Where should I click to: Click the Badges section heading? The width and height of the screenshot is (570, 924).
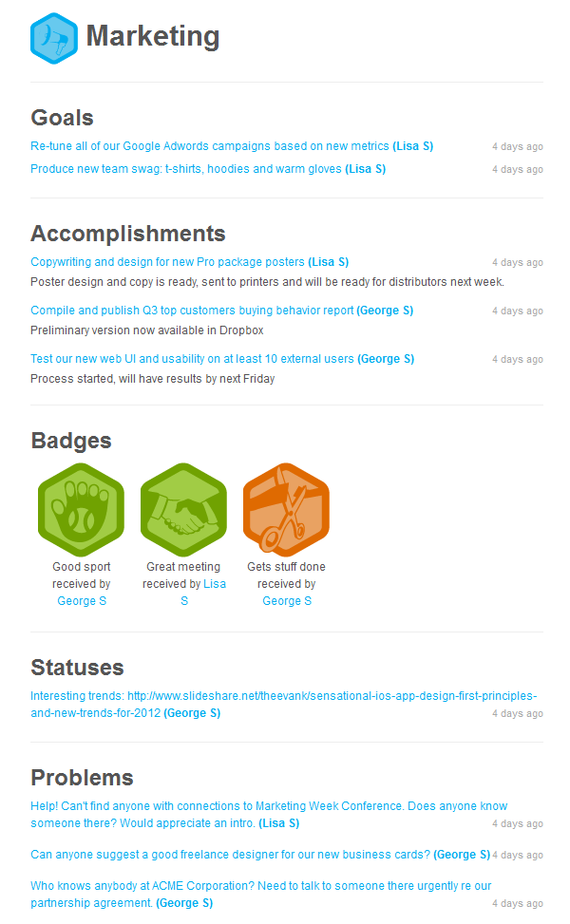[71, 441]
